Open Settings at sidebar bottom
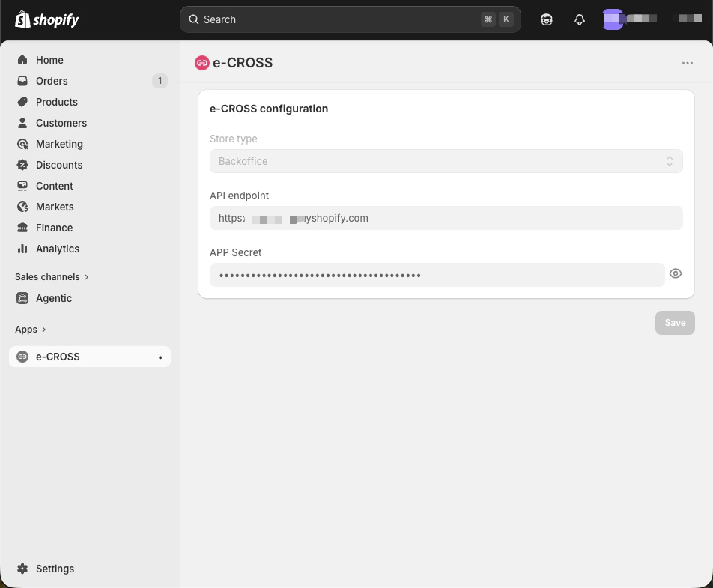This screenshot has height=588, width=713. (90, 569)
